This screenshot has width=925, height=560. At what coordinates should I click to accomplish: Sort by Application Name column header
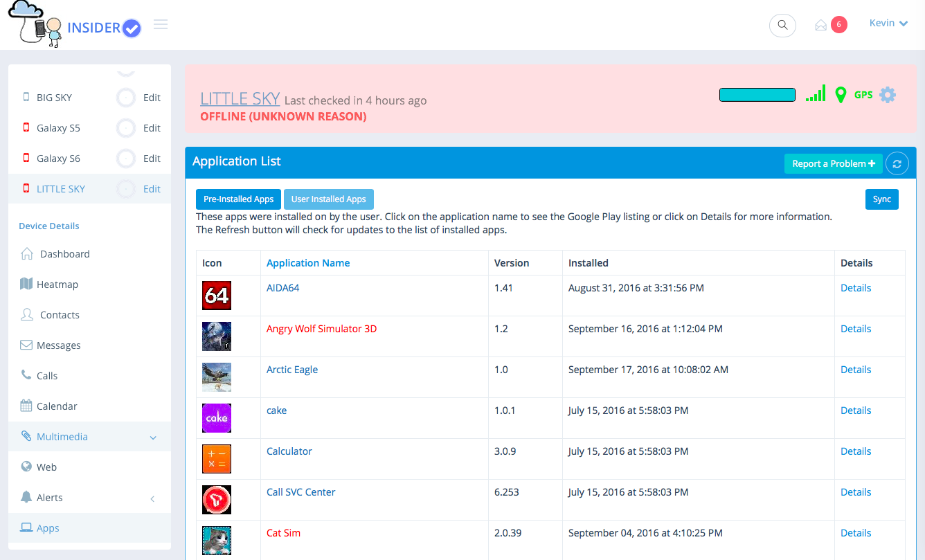tap(308, 263)
